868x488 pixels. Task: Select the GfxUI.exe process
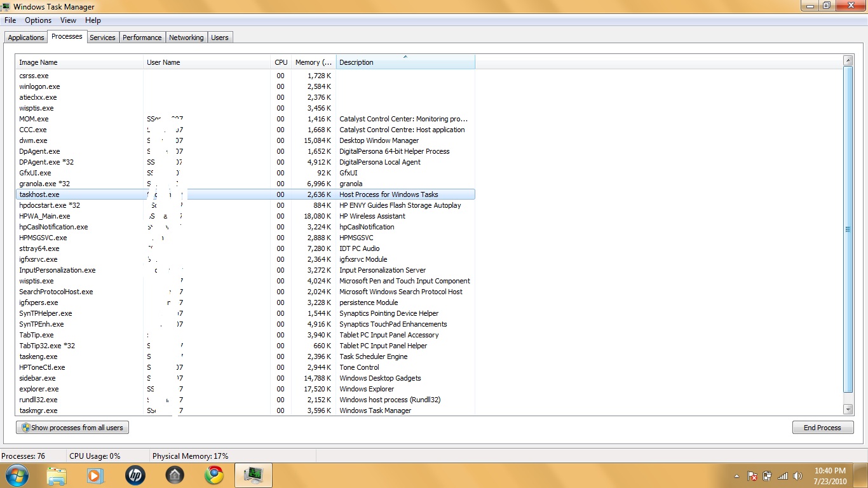click(x=245, y=173)
